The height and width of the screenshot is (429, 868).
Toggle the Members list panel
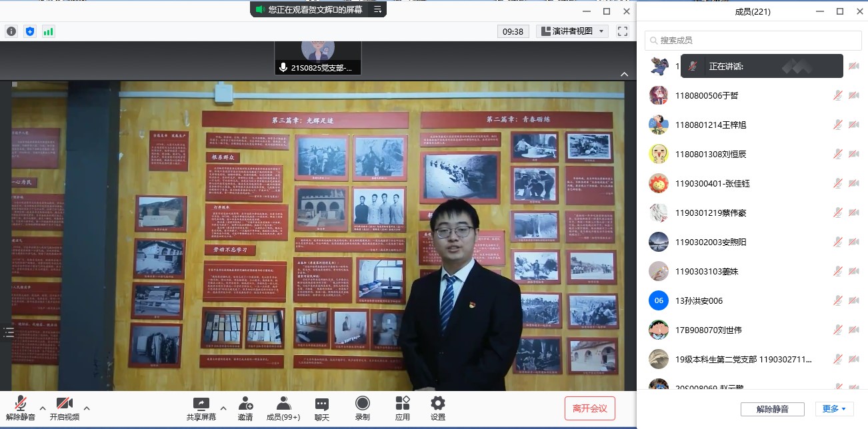click(283, 408)
